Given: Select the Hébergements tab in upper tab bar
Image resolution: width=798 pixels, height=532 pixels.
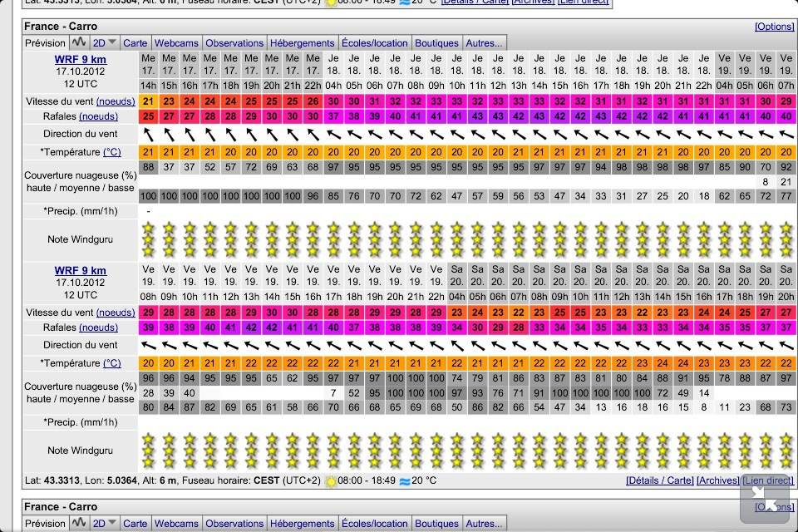Looking at the screenshot, I should [x=303, y=42].
